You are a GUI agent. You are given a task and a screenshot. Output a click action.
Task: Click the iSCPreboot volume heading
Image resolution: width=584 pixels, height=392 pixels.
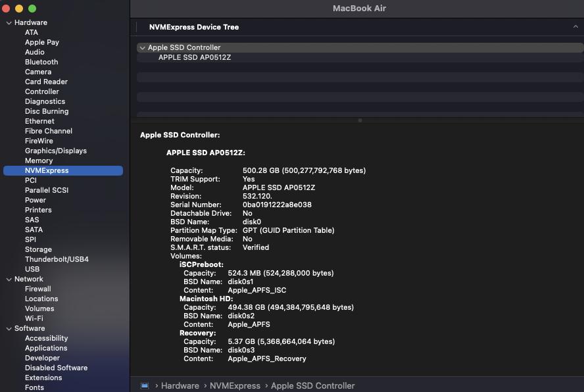[x=201, y=265]
